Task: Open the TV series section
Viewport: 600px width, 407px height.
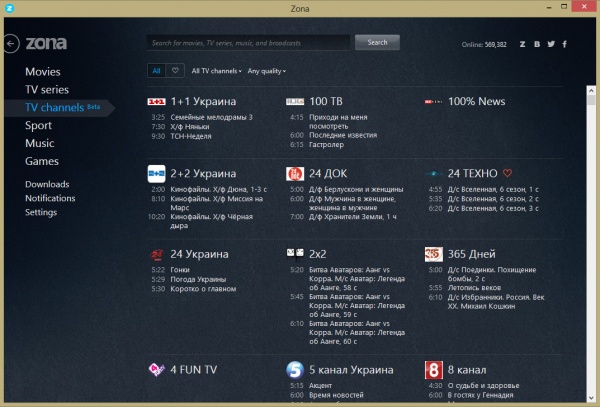Action: [x=47, y=90]
